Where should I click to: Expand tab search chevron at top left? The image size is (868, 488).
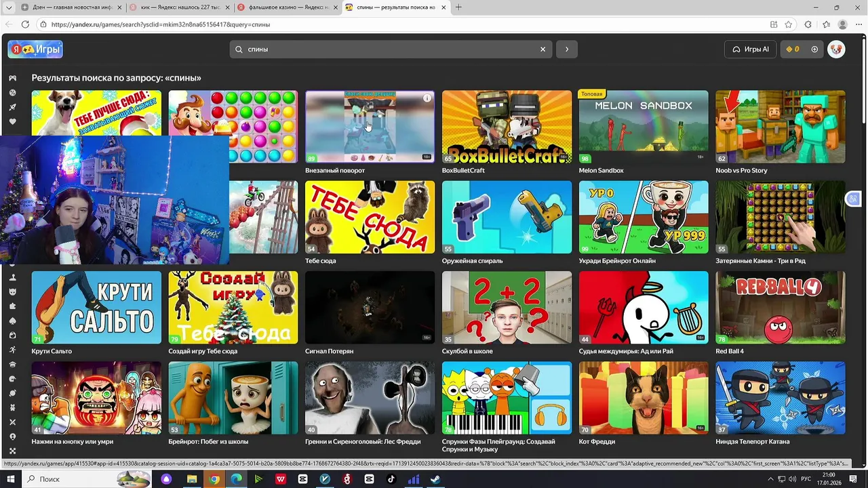pos(9,7)
